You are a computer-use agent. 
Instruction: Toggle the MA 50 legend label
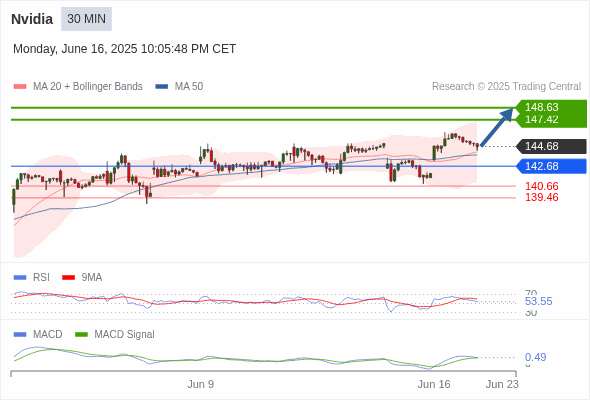pyautogui.click(x=189, y=87)
